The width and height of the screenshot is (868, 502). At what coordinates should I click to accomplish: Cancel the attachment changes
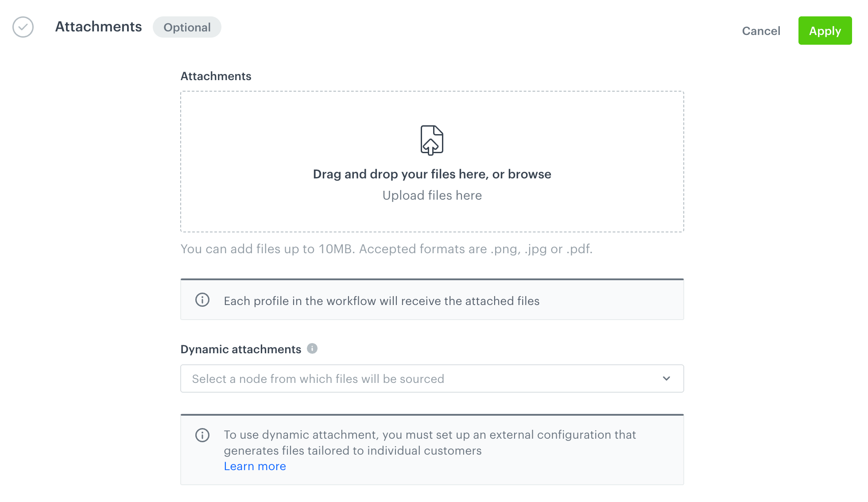point(761,31)
